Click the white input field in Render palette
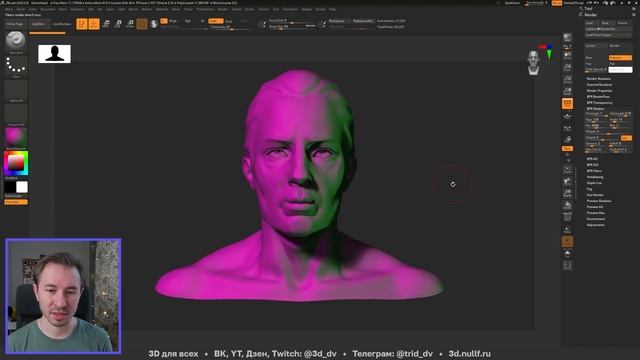Viewport: 640px width, 360px height. coord(620,70)
